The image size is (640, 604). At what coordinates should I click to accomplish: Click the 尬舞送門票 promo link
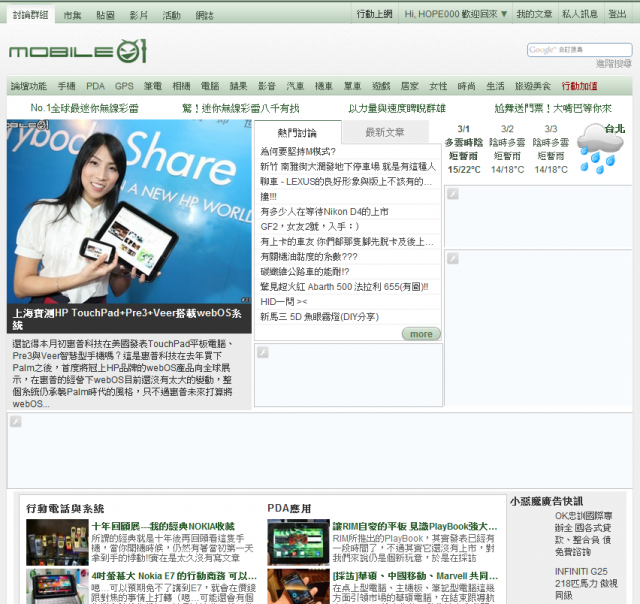(553, 108)
